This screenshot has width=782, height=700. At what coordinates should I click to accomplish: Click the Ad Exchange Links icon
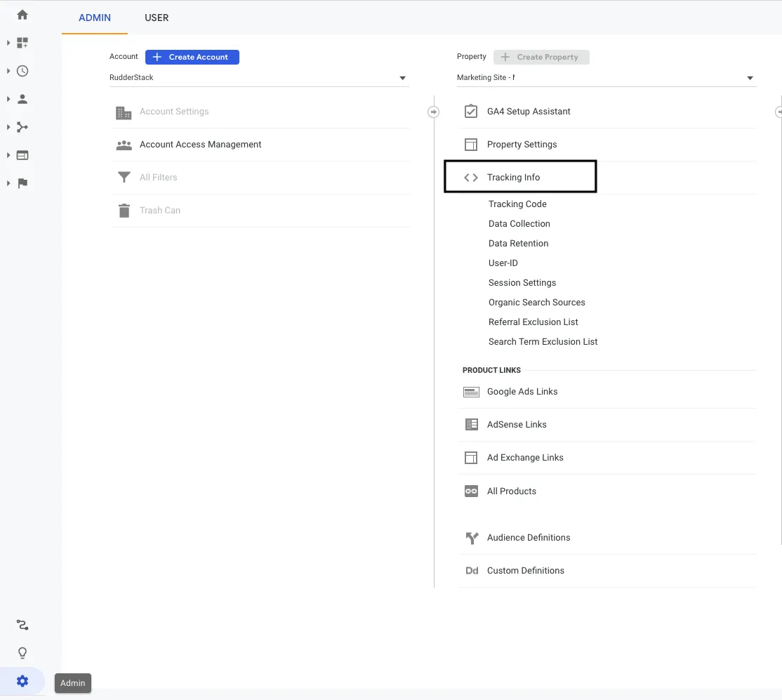(x=471, y=458)
